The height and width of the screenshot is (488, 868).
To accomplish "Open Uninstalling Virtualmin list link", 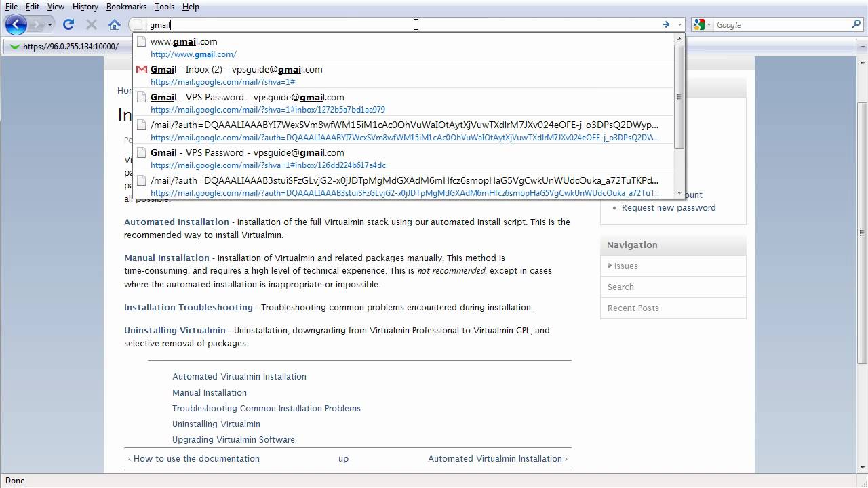I will (x=216, y=424).
